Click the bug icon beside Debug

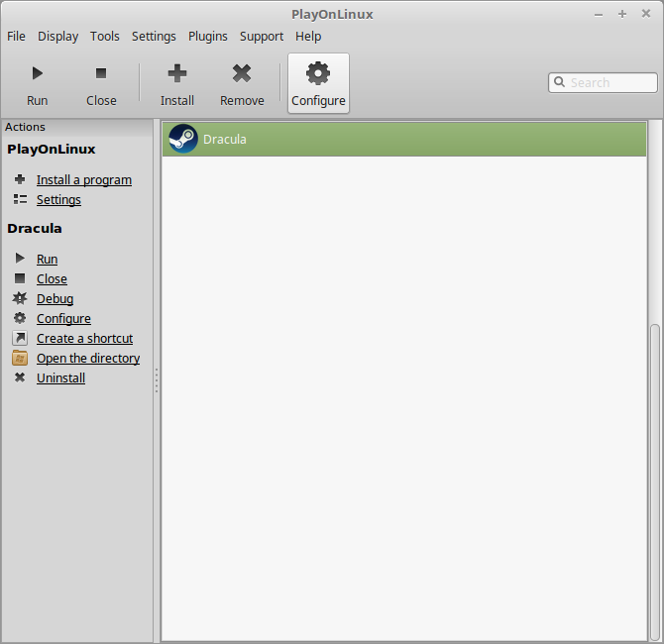pos(20,298)
